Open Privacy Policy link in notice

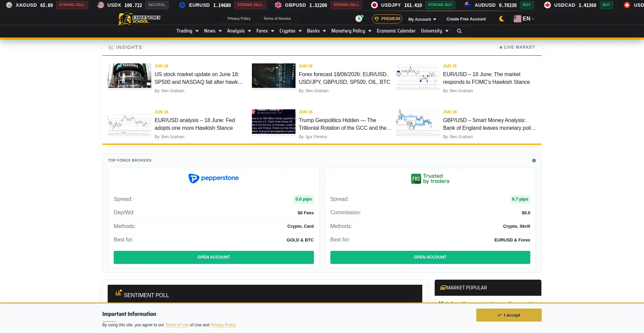(x=223, y=325)
